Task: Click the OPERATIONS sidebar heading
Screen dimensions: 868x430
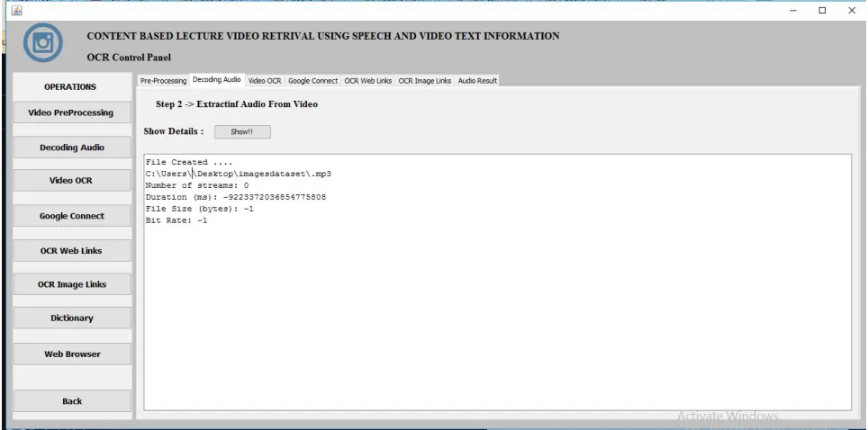Action: [x=70, y=87]
